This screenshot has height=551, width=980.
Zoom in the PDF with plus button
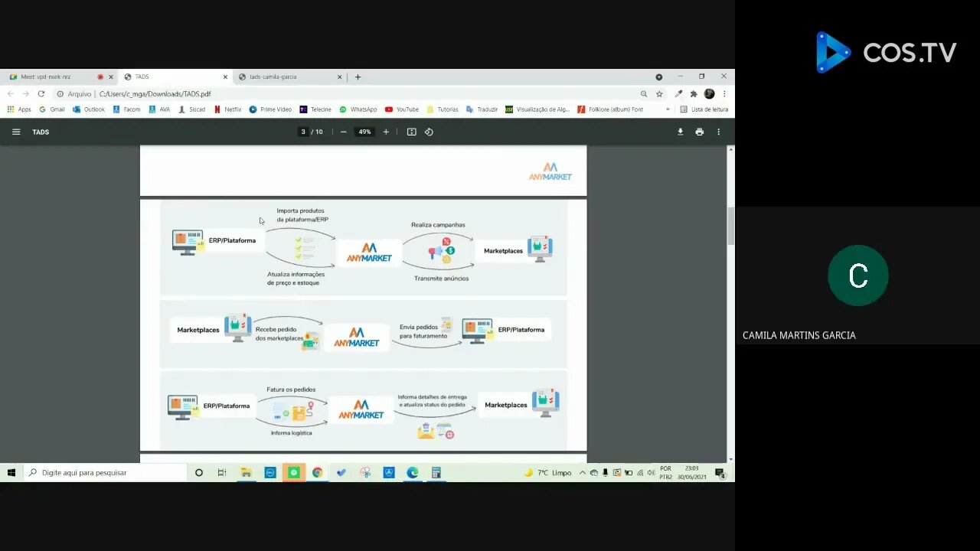click(x=386, y=132)
